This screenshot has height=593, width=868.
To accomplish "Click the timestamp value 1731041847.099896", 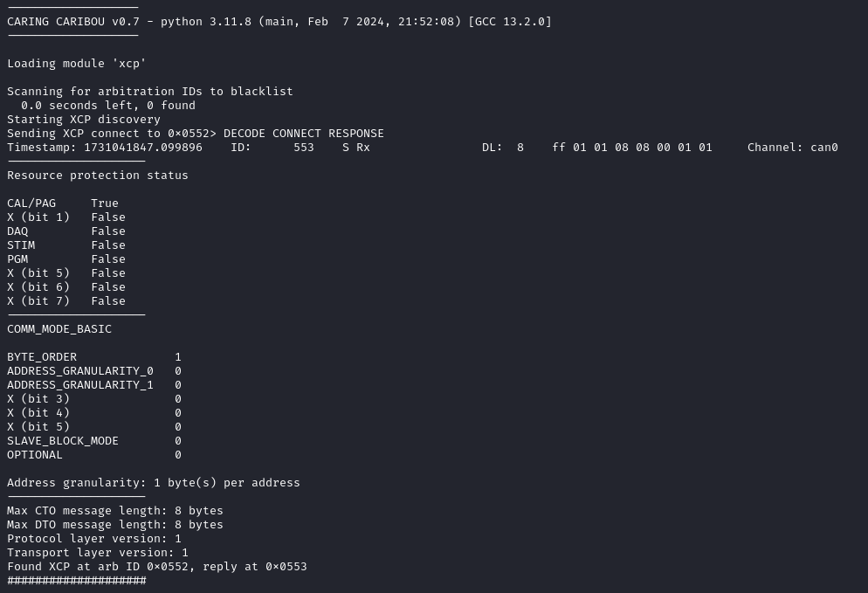I will (x=143, y=147).
